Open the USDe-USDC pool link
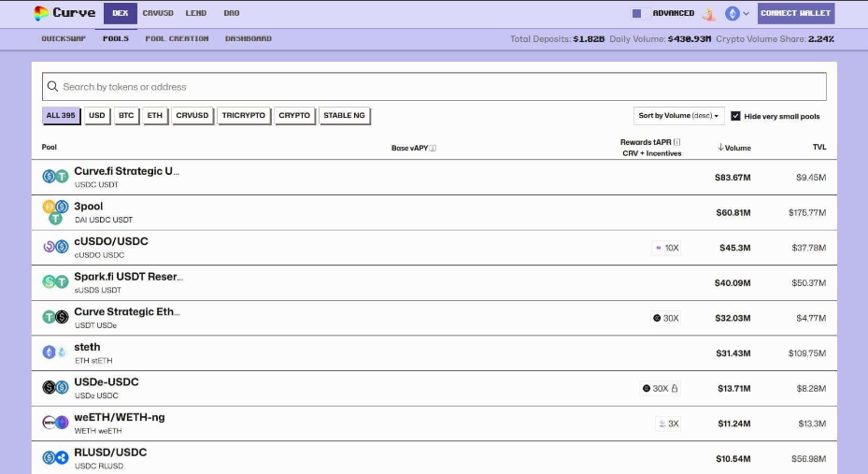Viewport: 868px width, 474px height. pyautogui.click(x=107, y=381)
